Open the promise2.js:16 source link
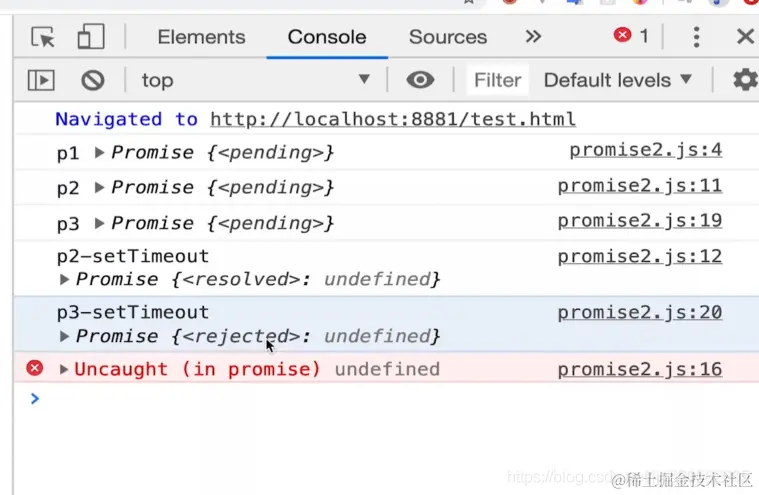 pyautogui.click(x=639, y=369)
